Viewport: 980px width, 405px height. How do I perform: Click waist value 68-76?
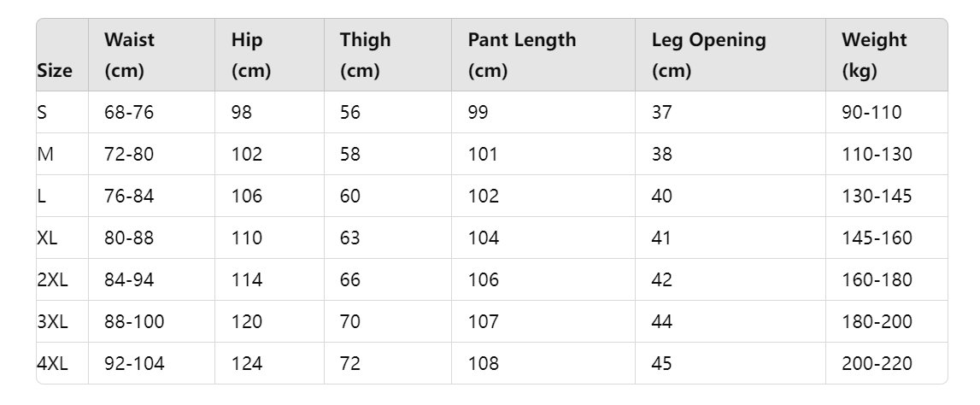(x=129, y=113)
